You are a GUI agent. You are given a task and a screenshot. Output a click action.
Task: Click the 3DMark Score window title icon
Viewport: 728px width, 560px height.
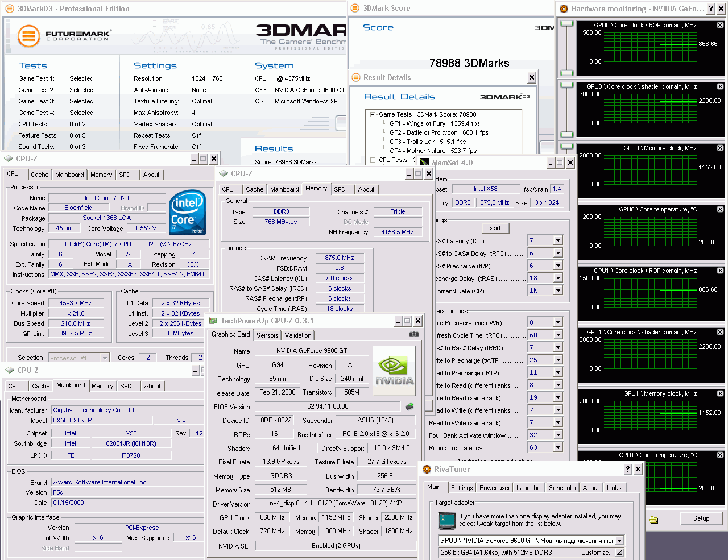pos(355,8)
